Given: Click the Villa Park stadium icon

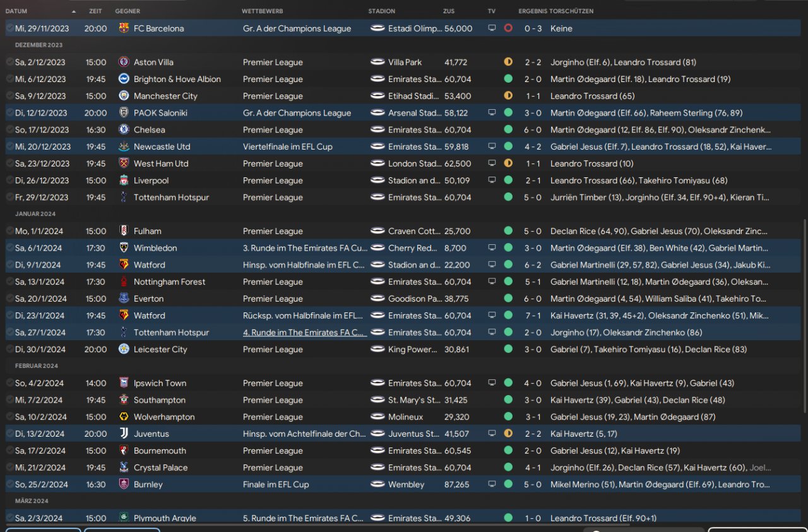Looking at the screenshot, I should (377, 62).
